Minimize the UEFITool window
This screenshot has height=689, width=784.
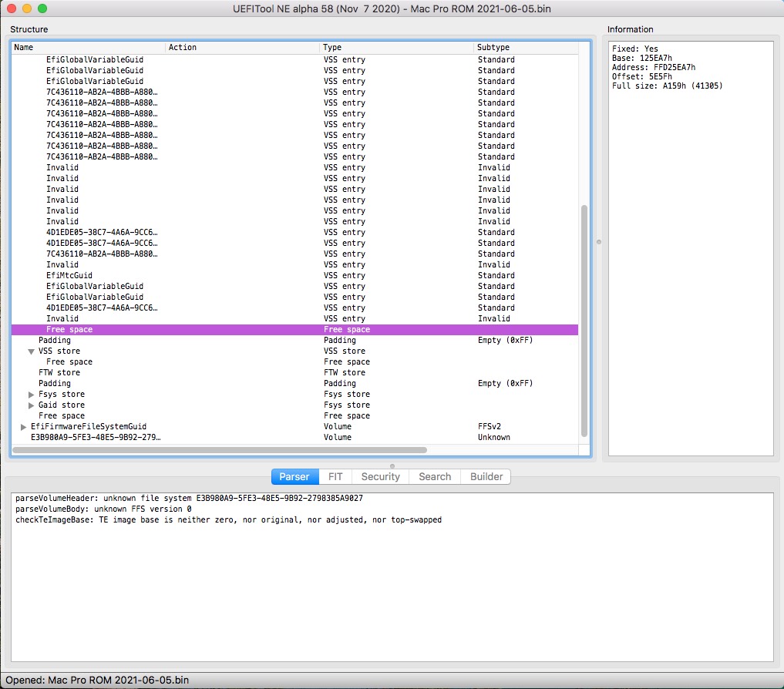(x=27, y=8)
